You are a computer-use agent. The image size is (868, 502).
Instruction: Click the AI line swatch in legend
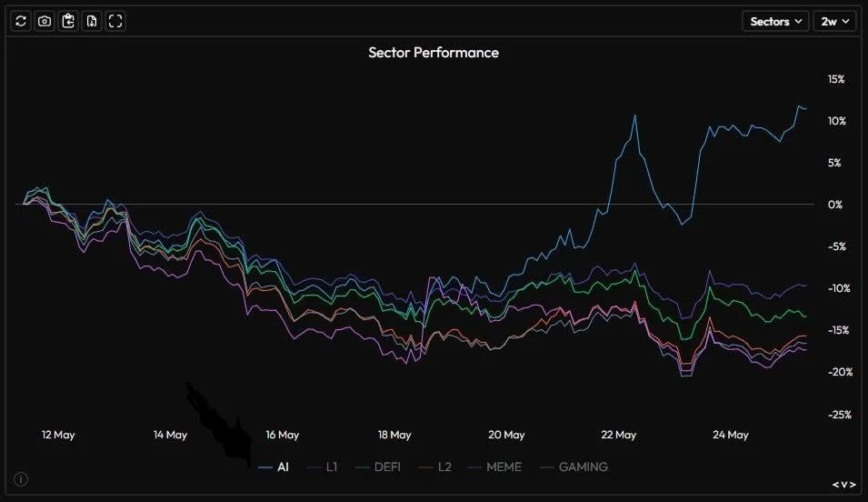265,467
